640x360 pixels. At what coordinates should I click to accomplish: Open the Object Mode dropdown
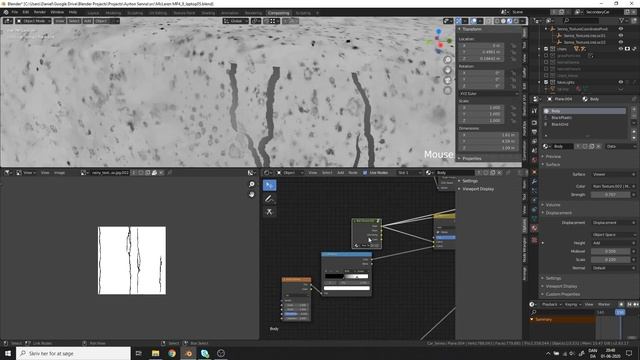point(33,21)
